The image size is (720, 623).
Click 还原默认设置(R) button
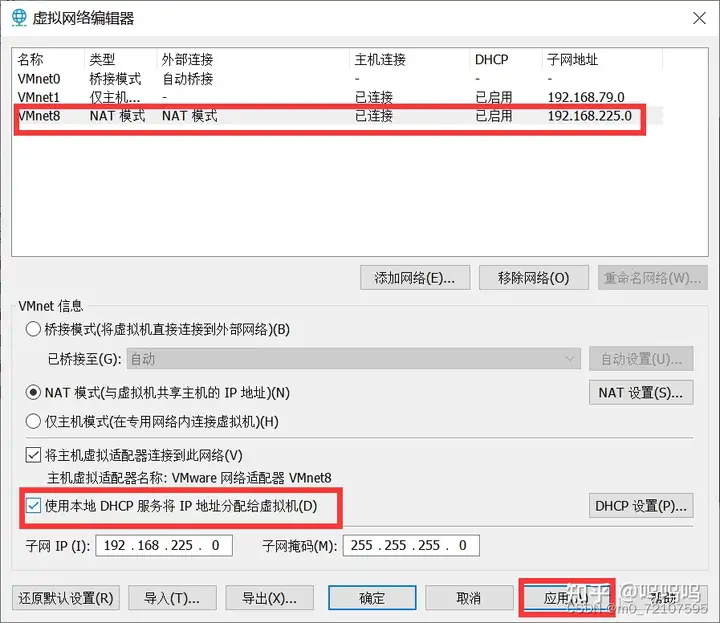[x=66, y=598]
